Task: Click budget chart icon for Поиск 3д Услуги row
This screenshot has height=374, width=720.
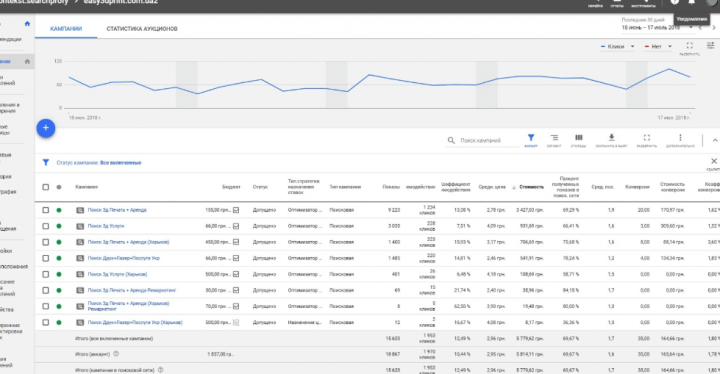Action: [236, 226]
